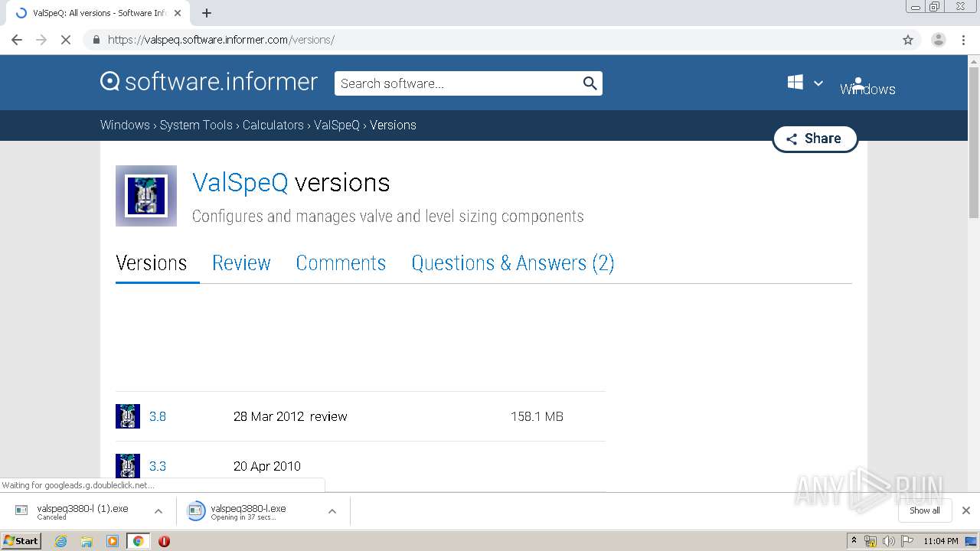Click the network tray icon

pyautogui.click(x=871, y=541)
